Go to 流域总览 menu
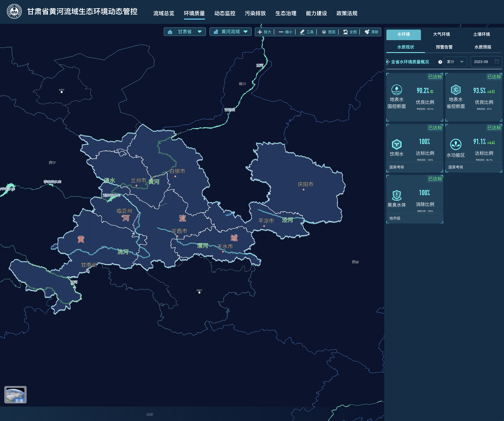504x421 pixels. pos(164,13)
